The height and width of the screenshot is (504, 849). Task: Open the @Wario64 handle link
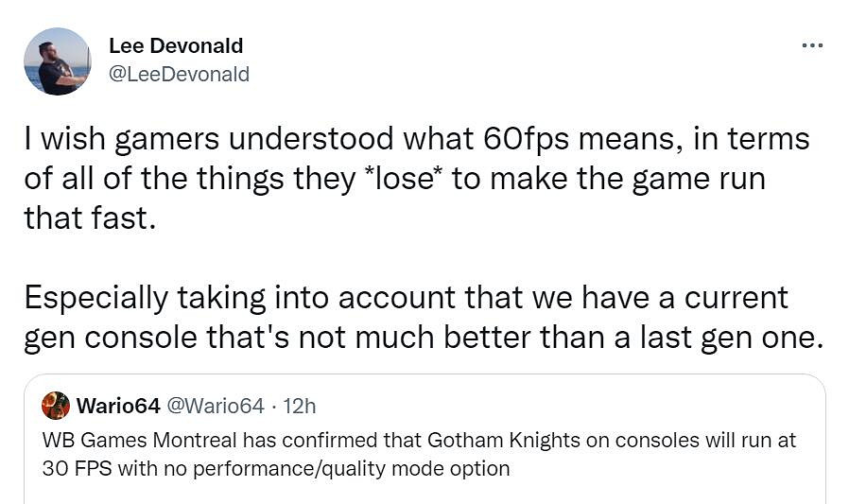pyautogui.click(x=216, y=407)
